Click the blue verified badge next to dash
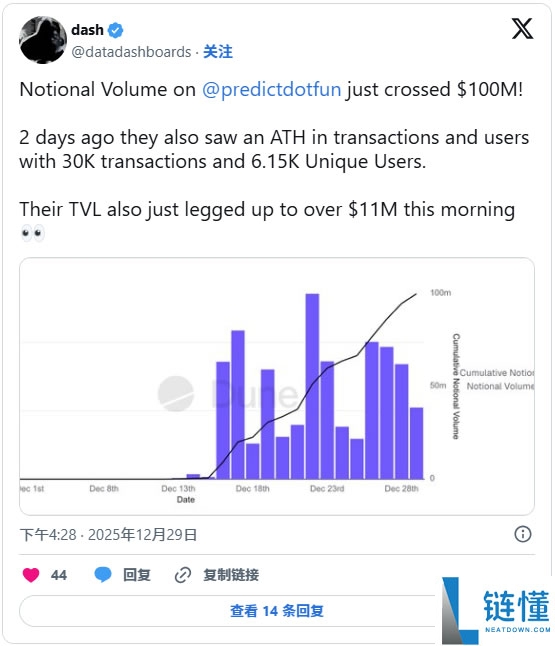 click(x=115, y=30)
